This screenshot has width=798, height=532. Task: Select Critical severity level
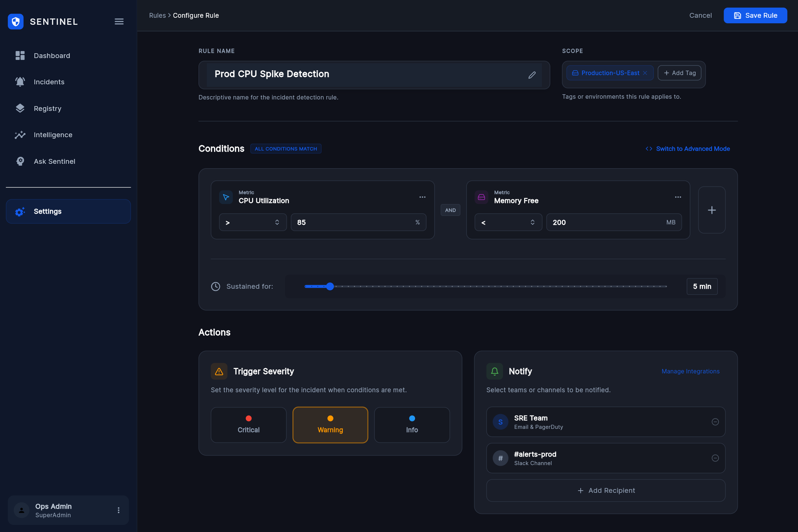click(x=248, y=425)
